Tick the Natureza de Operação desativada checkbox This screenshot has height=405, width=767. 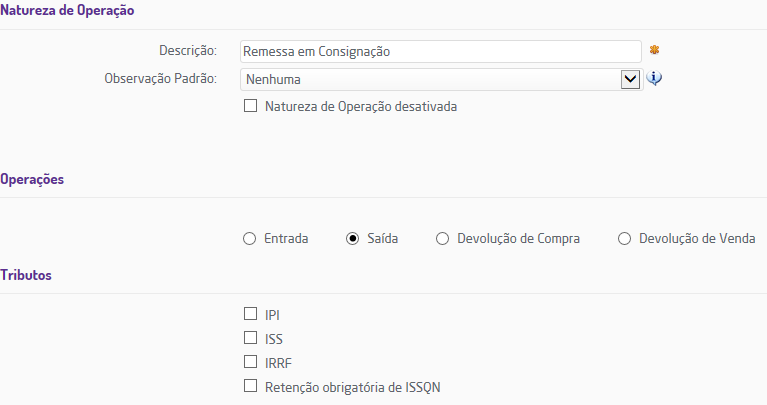click(x=250, y=106)
